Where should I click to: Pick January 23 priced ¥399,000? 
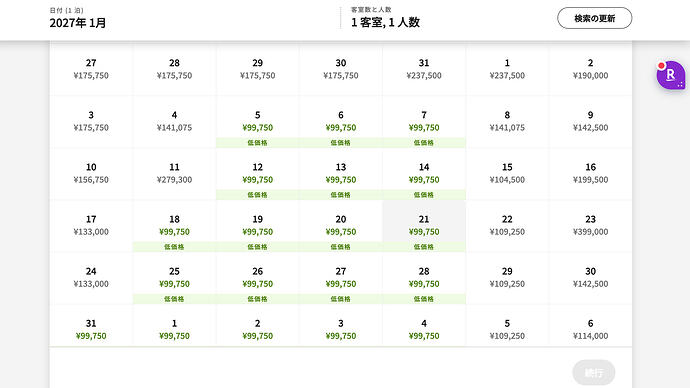click(x=590, y=226)
